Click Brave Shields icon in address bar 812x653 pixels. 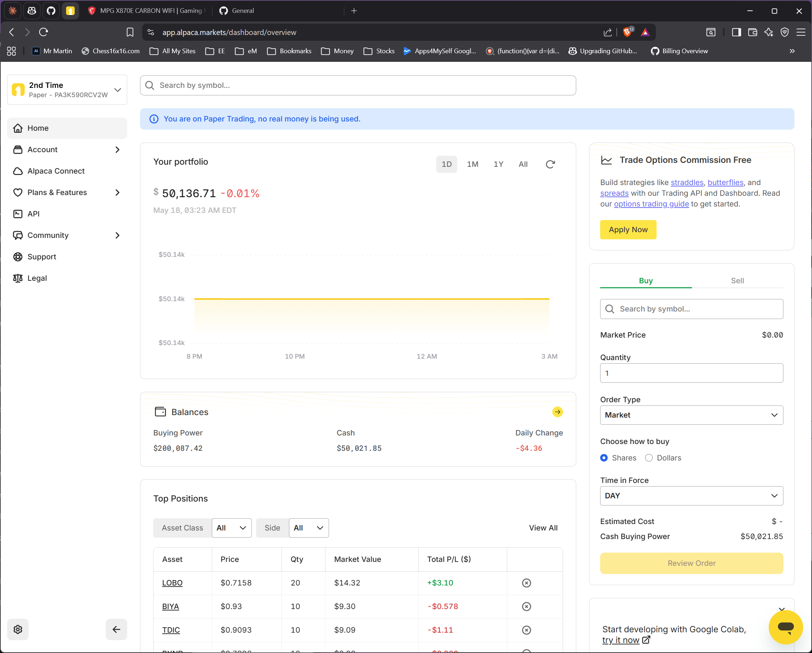pyautogui.click(x=627, y=32)
